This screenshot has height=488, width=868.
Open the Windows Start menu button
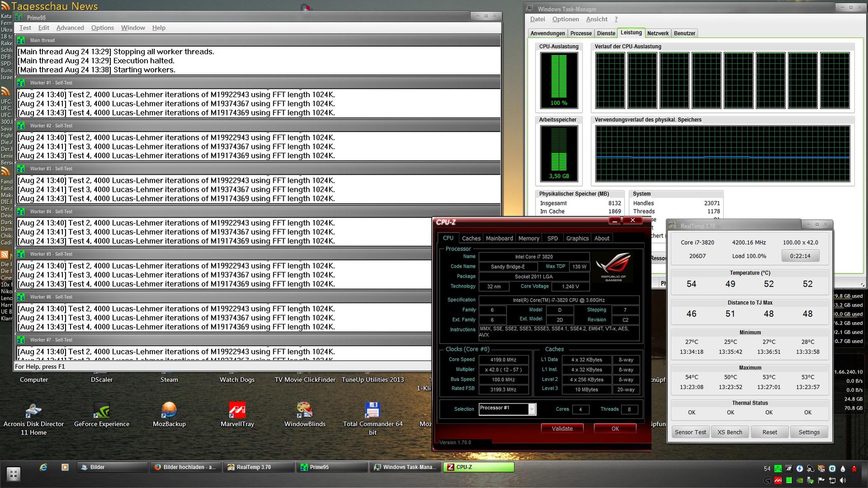click(x=13, y=474)
